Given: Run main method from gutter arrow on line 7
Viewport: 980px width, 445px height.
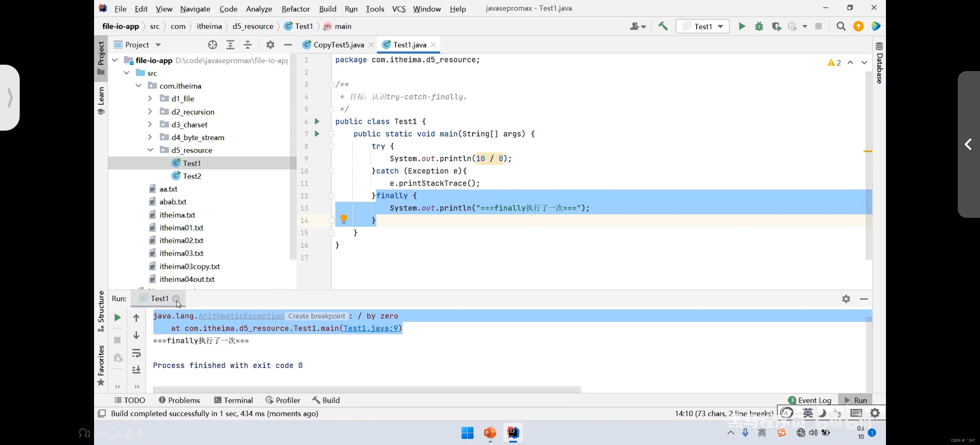Looking at the screenshot, I should pyautogui.click(x=317, y=134).
